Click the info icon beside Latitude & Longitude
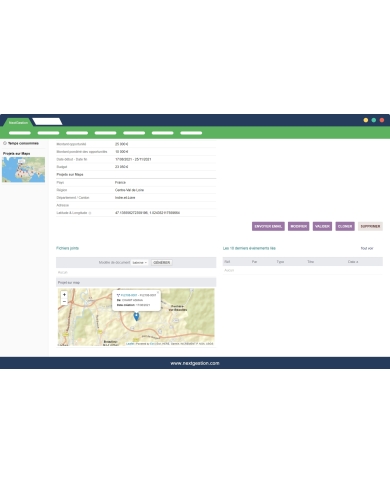The image size is (390, 484). [x=90, y=213]
